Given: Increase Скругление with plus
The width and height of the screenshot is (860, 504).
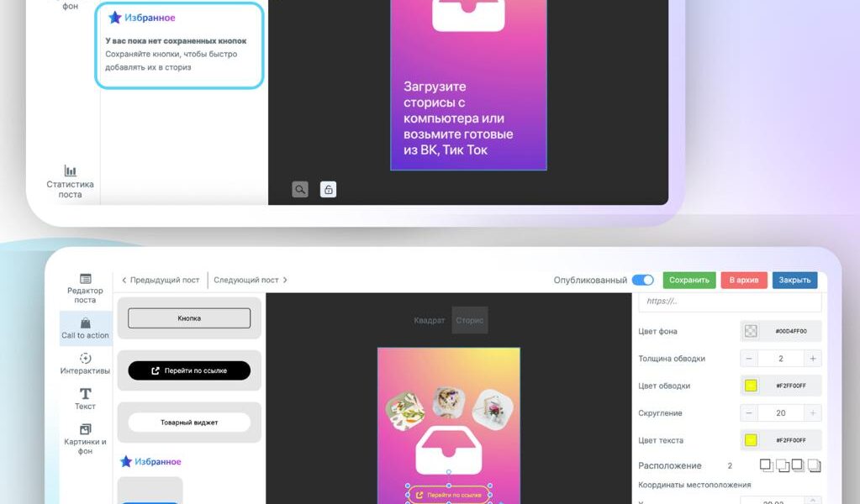Looking at the screenshot, I should click(x=813, y=413).
